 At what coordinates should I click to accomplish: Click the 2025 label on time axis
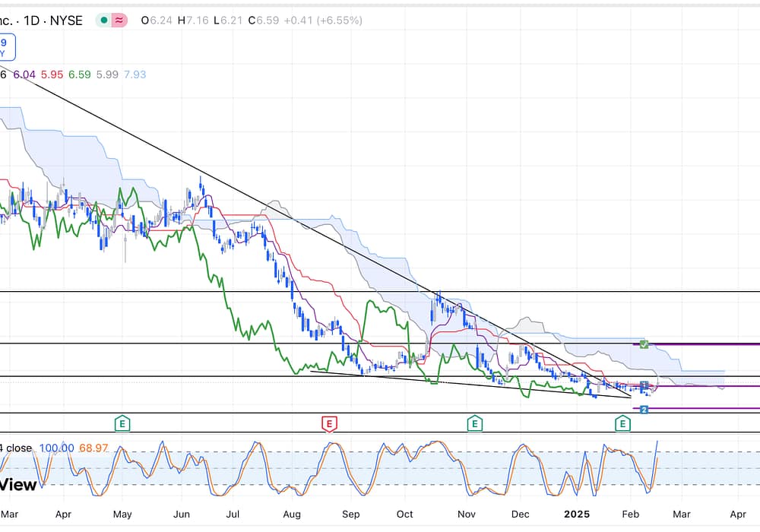click(576, 515)
